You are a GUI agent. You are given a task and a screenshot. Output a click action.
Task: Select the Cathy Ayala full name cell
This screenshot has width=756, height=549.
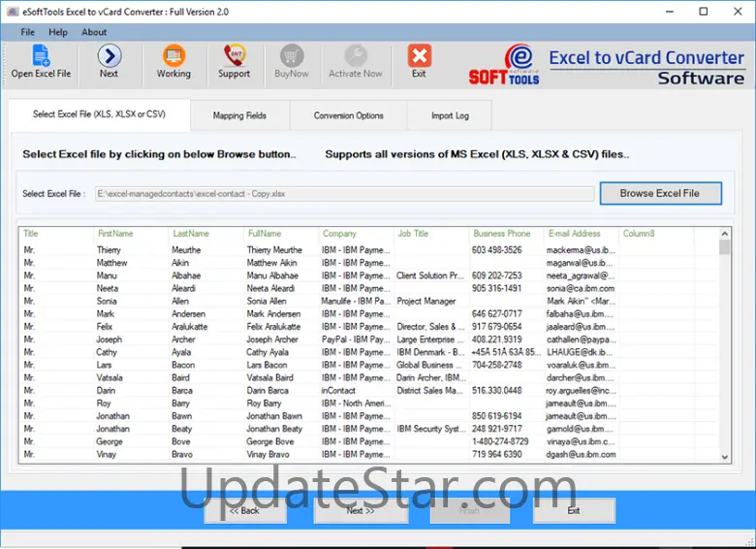tap(268, 352)
